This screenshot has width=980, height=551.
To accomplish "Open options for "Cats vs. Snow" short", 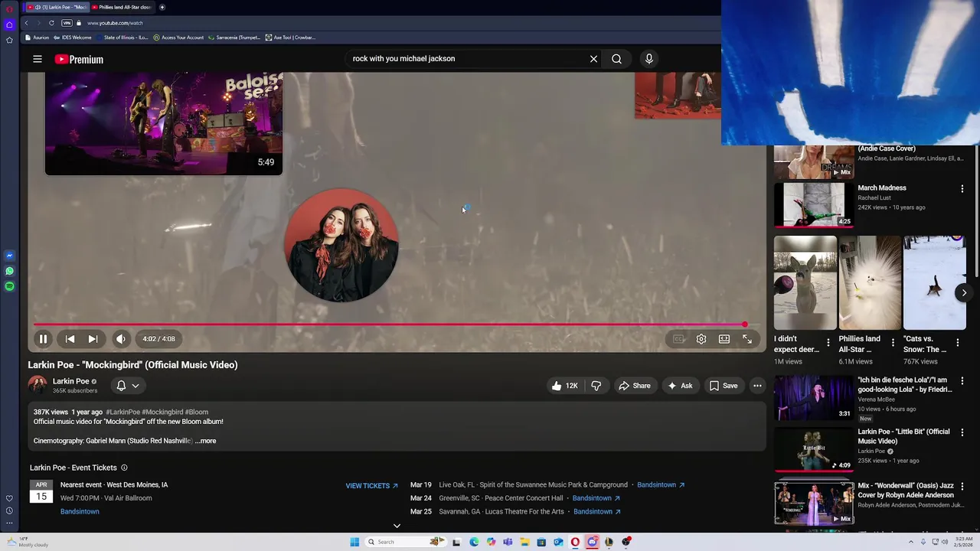I will [958, 343].
